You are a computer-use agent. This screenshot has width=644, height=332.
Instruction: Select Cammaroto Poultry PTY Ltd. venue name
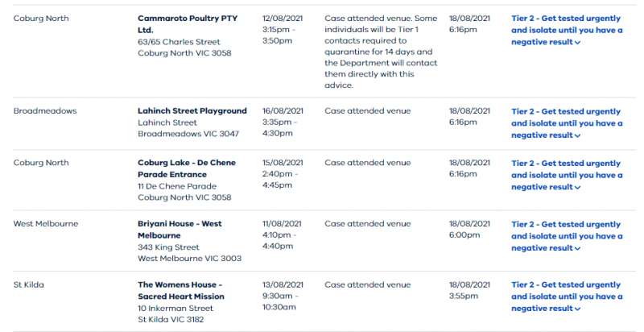click(x=188, y=24)
